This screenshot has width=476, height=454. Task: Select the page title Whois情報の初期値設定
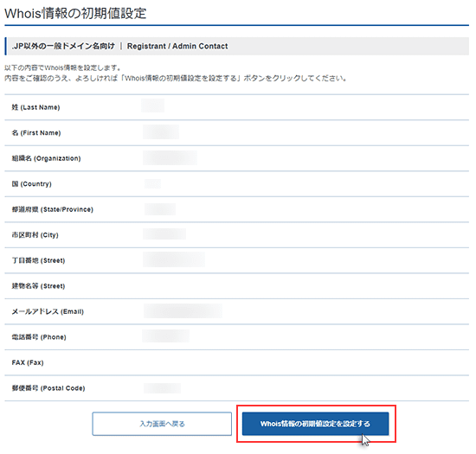pyautogui.click(x=75, y=13)
